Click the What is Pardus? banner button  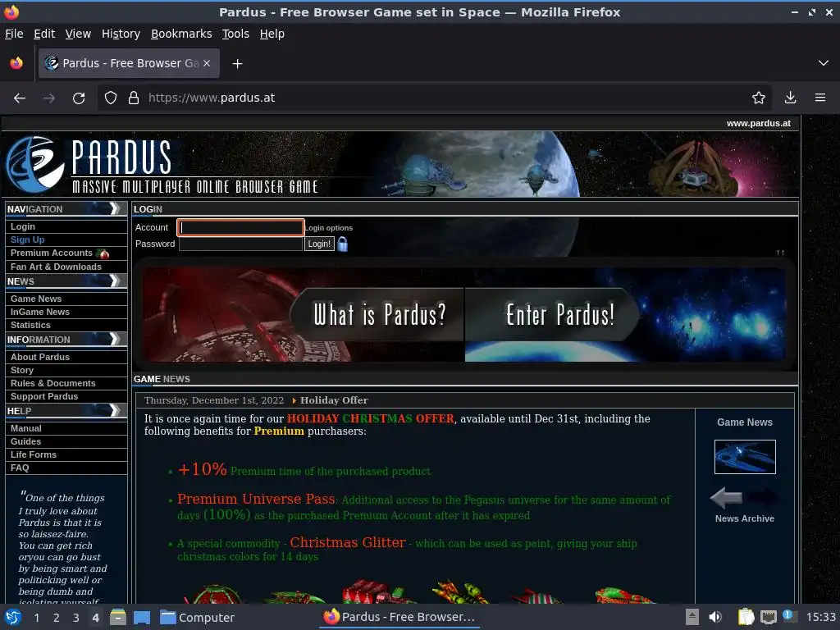point(378,314)
